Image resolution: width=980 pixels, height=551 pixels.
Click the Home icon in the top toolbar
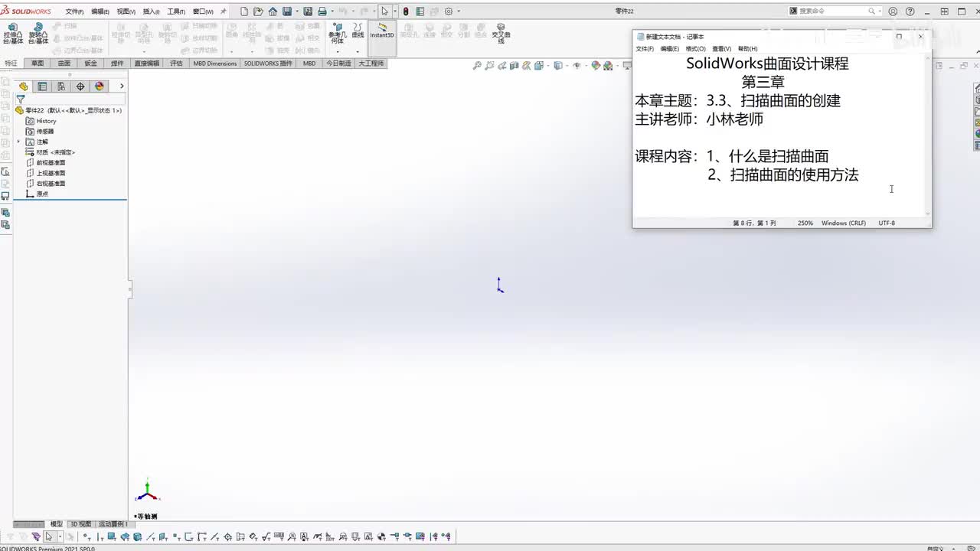(273, 11)
